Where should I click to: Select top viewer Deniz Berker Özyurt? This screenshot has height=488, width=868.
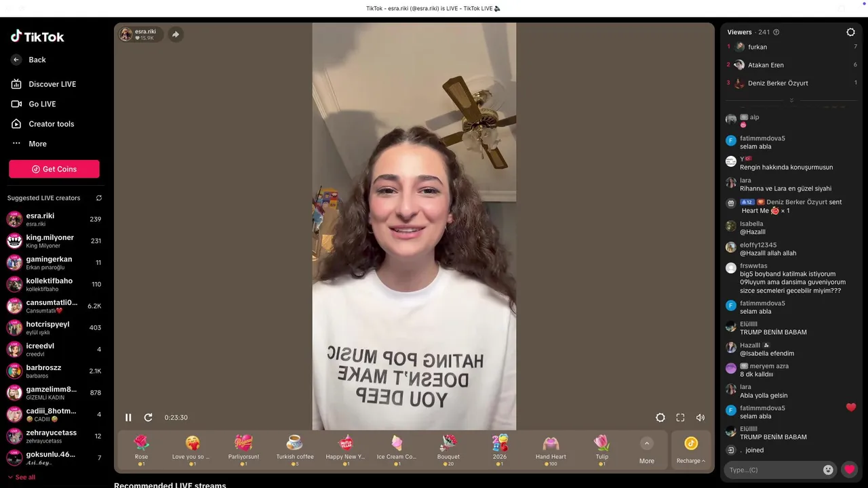point(792,83)
